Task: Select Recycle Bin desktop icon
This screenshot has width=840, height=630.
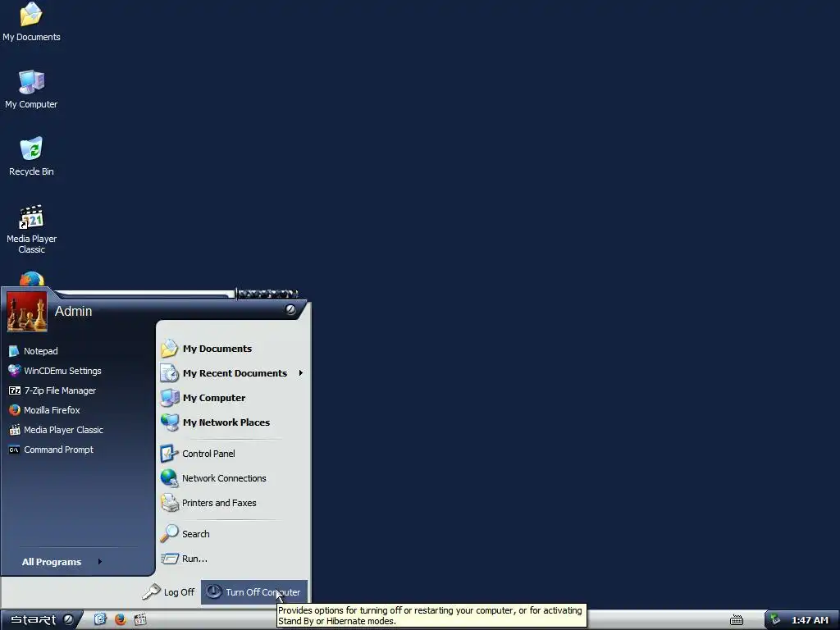Action: [31, 157]
